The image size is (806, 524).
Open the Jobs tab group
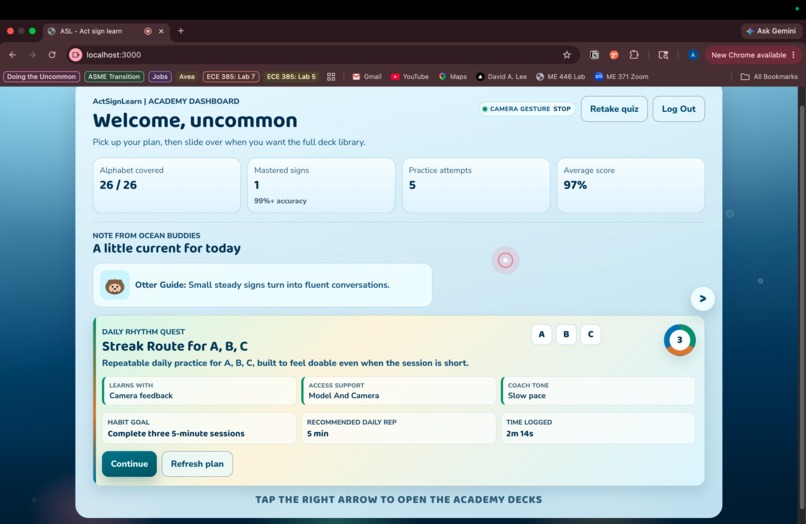point(160,77)
